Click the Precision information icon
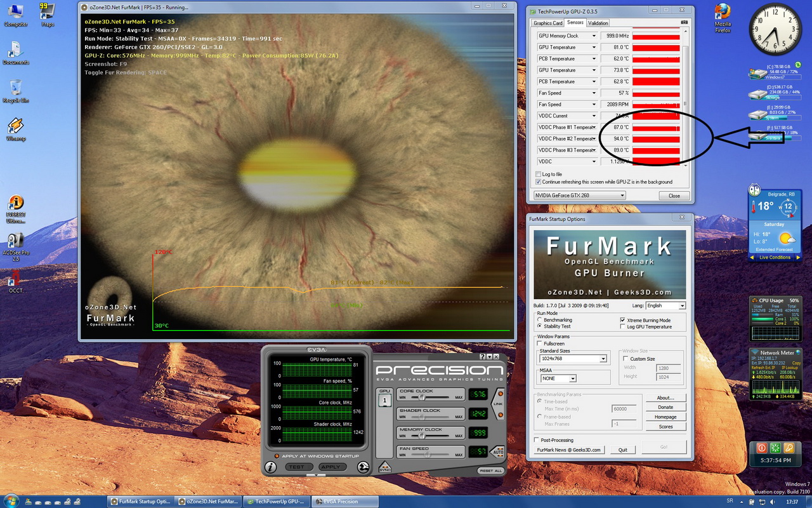Viewport: 812px width, 508px height. [270, 467]
